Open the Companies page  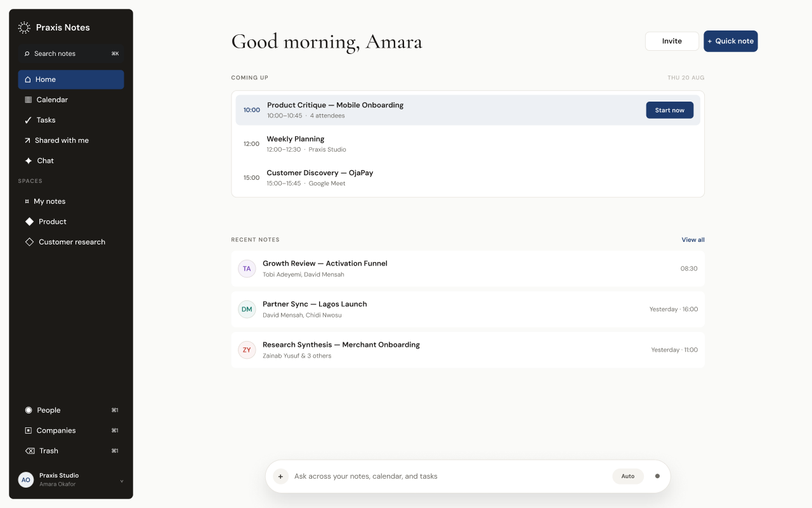[71, 431]
